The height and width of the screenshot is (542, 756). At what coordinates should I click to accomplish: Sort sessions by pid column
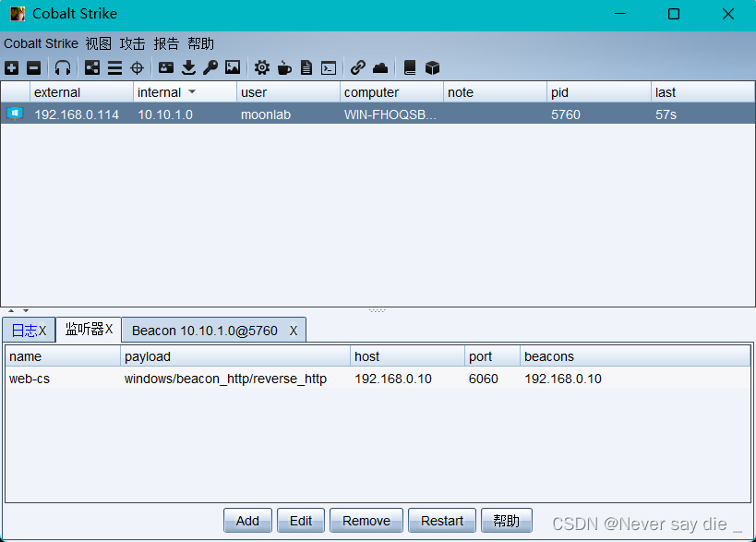(x=599, y=92)
